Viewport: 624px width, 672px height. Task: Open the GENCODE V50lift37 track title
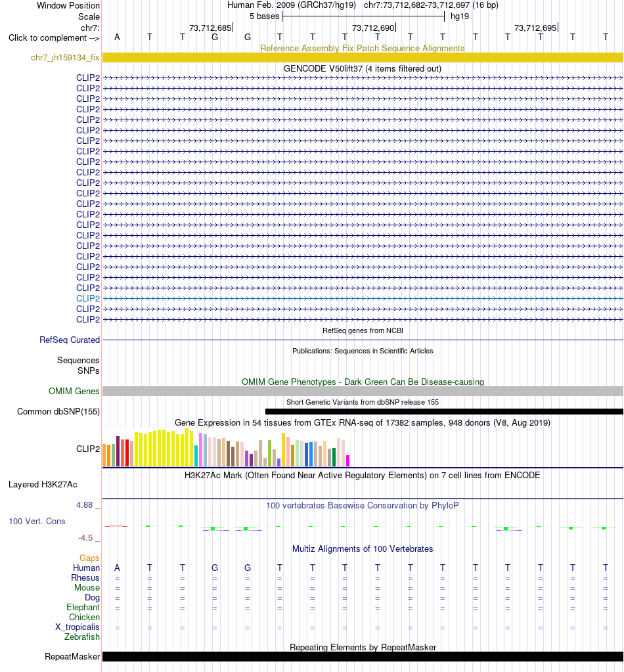pyautogui.click(x=363, y=68)
